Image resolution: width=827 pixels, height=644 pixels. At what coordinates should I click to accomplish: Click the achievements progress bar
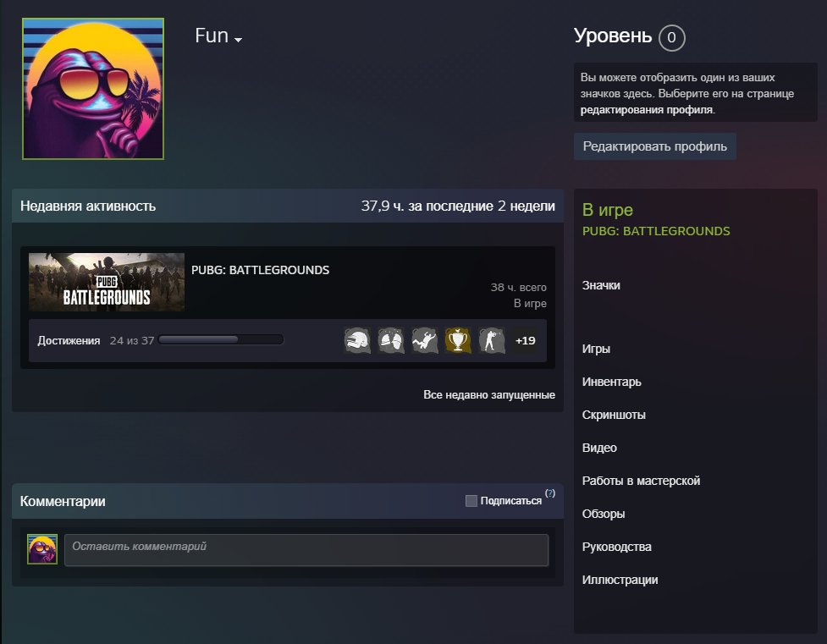click(x=221, y=339)
